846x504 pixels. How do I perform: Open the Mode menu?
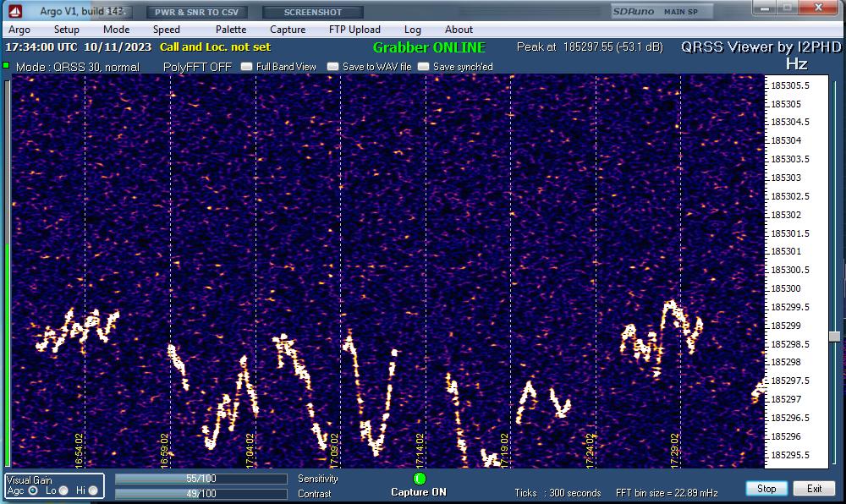117,30
